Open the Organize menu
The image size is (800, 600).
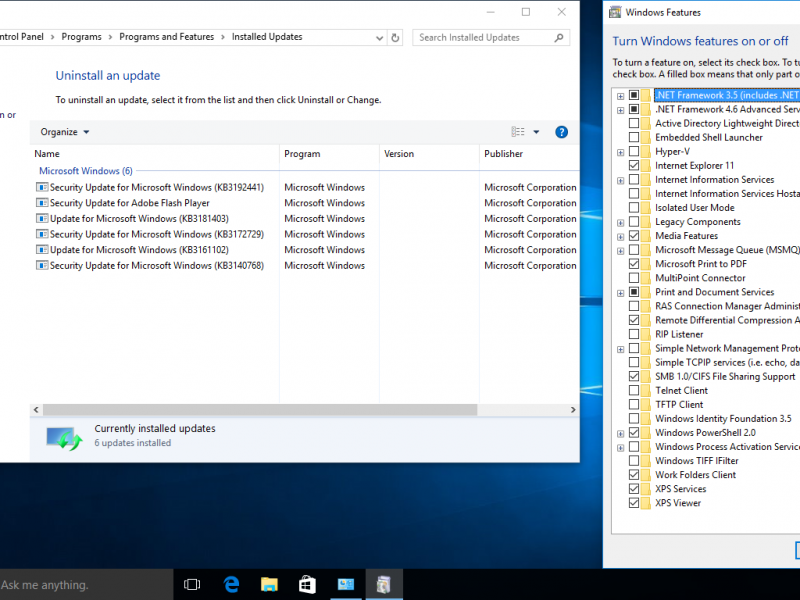click(x=65, y=132)
